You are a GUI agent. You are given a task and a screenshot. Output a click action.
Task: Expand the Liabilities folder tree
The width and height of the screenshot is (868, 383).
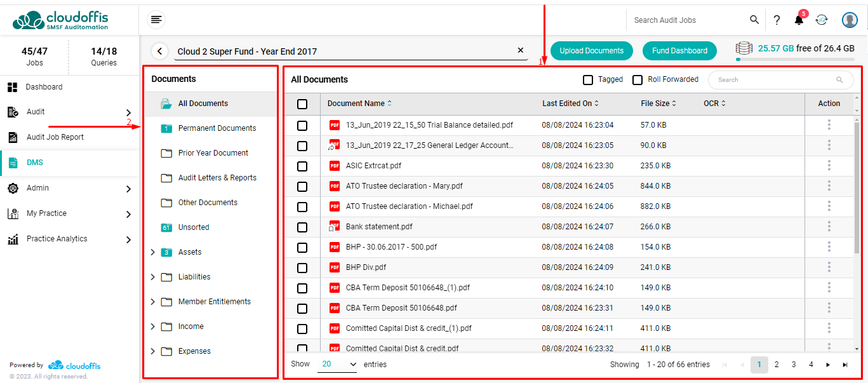pos(152,277)
